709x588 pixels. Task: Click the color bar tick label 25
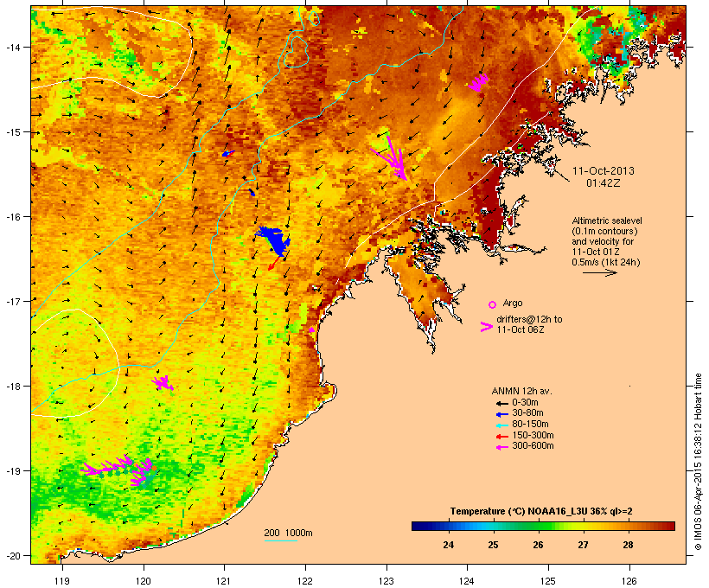tap(493, 545)
